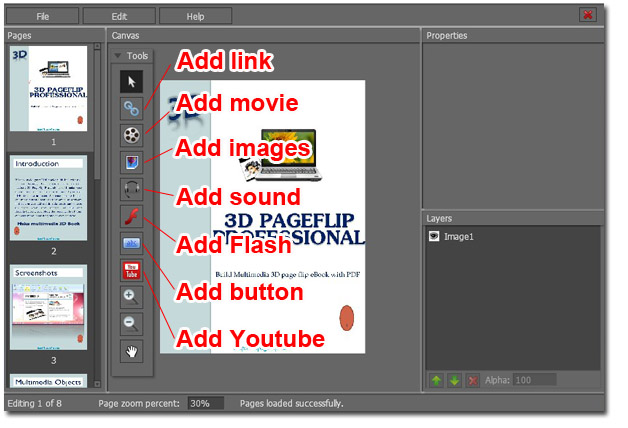Click the Tools panel title
Screen dimensions: 628x428
137,56
